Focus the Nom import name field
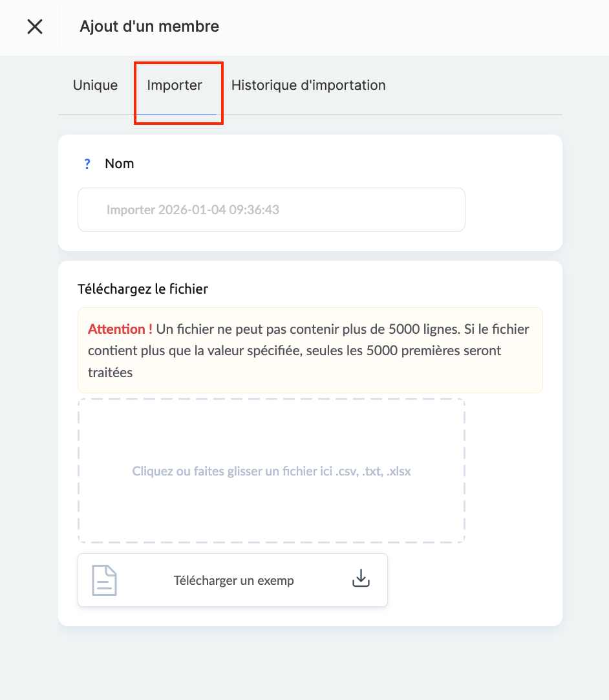The height and width of the screenshot is (700, 609). click(272, 210)
